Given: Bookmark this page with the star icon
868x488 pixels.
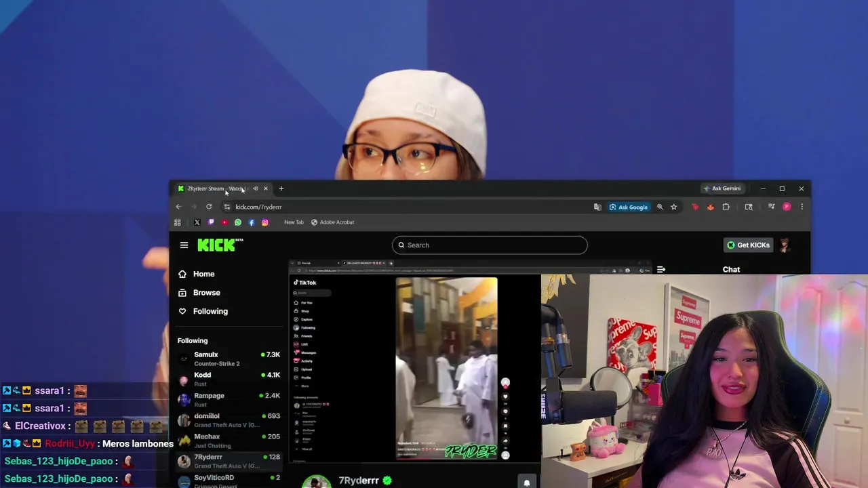Looking at the screenshot, I should (673, 207).
